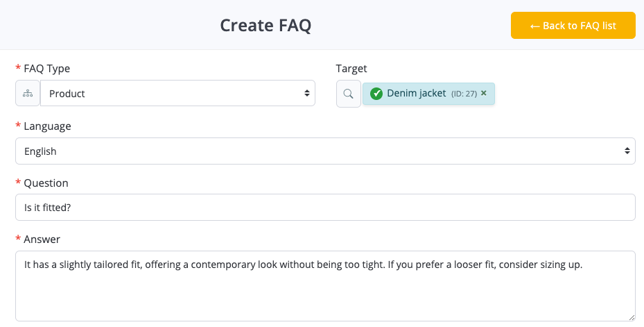Click the Answer field label

(x=42, y=239)
